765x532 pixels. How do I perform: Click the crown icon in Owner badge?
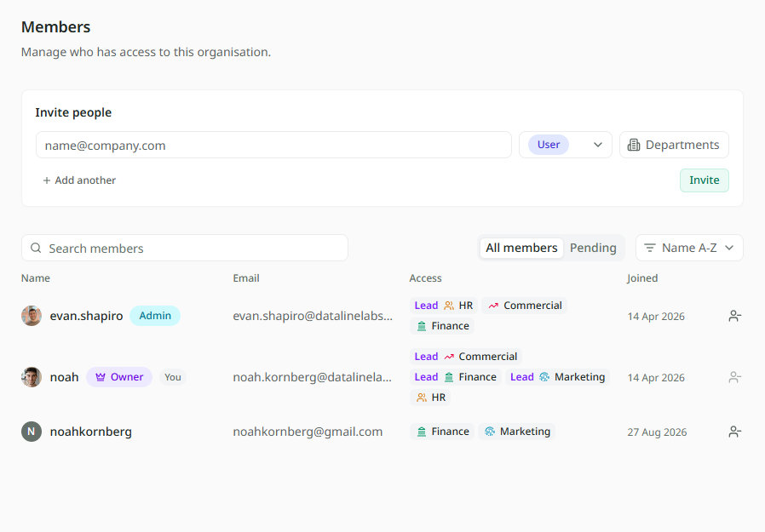tap(101, 377)
